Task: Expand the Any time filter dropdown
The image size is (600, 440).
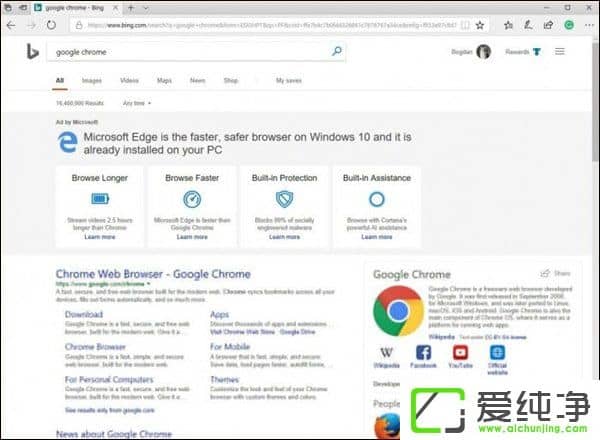Action: [x=137, y=103]
